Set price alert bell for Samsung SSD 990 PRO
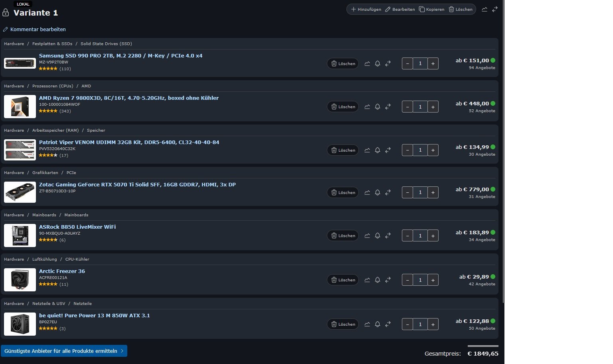Viewport: 613px width, 364px height. tap(378, 63)
